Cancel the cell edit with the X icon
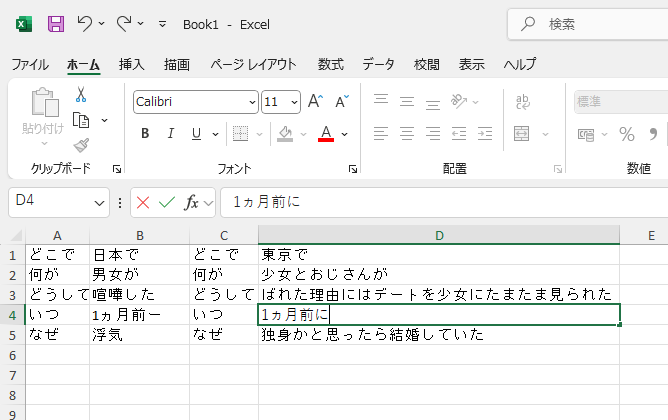668x420 pixels. (143, 202)
